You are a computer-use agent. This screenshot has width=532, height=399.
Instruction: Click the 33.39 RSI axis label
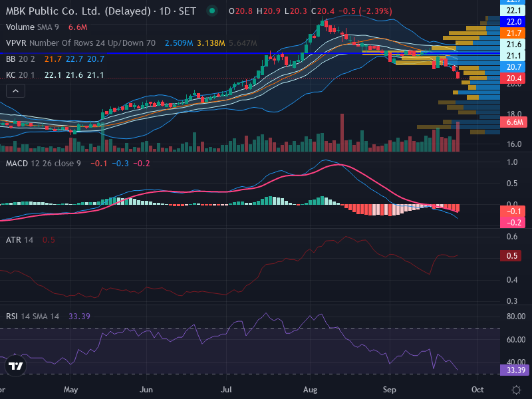tap(515, 370)
